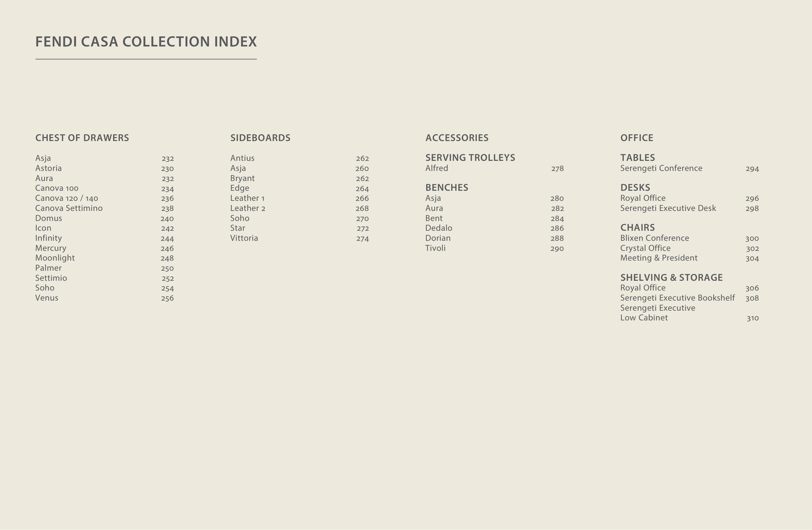Click the Leather 2 sideboard entry
812x530 pixels.
247,208
